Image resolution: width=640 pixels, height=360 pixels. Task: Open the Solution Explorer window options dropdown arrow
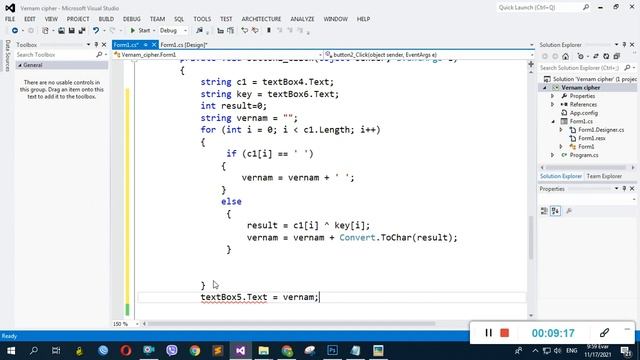point(616,44)
